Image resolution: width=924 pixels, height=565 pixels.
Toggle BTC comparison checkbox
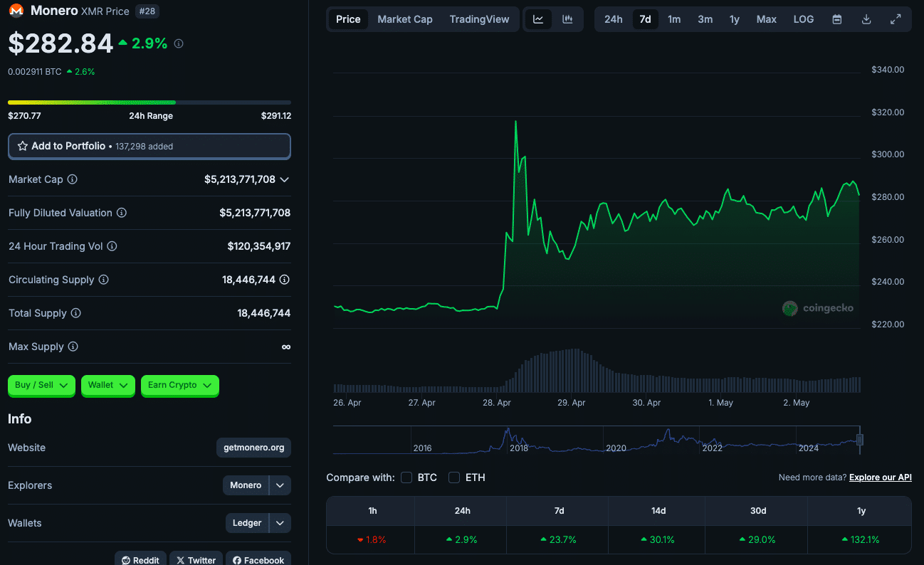(x=406, y=477)
